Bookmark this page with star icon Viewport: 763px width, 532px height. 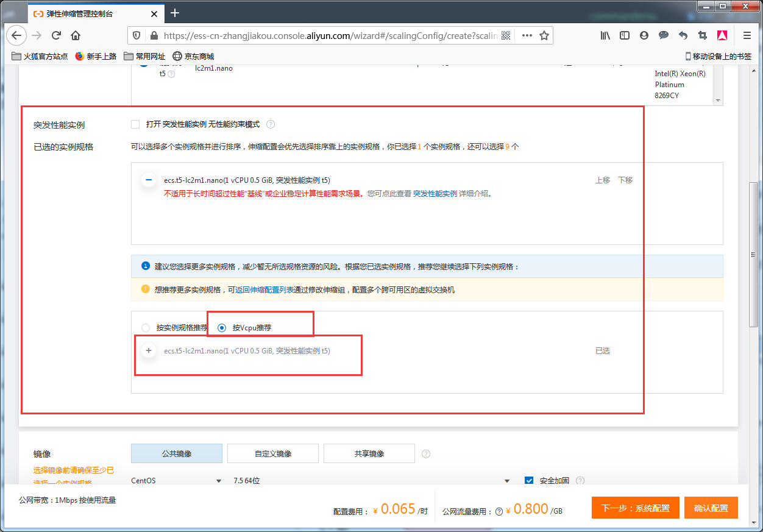tap(544, 35)
